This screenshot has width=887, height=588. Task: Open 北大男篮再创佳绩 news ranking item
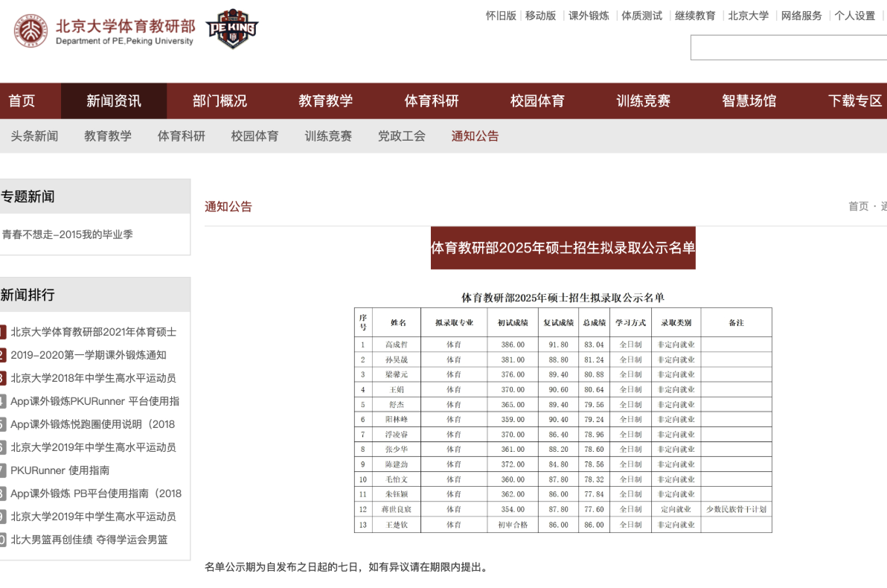[x=89, y=540]
